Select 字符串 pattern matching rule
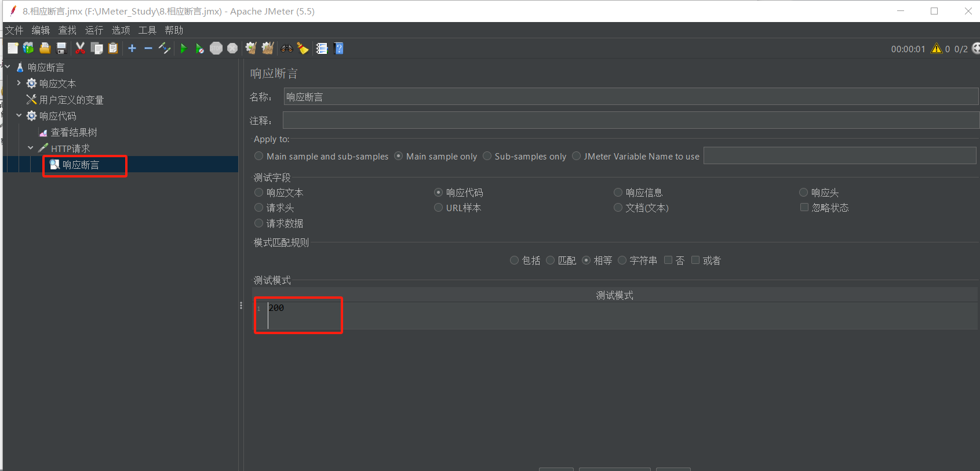 (x=622, y=260)
